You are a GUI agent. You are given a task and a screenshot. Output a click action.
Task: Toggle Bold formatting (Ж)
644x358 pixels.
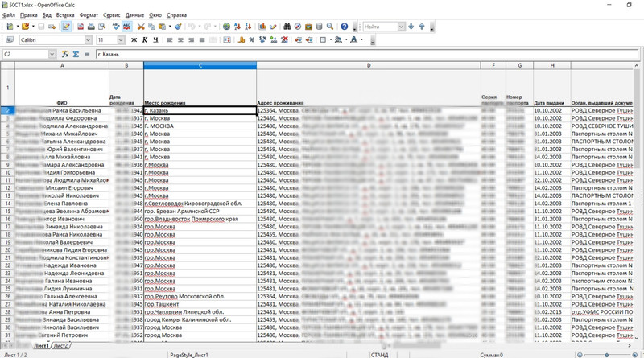134,39
